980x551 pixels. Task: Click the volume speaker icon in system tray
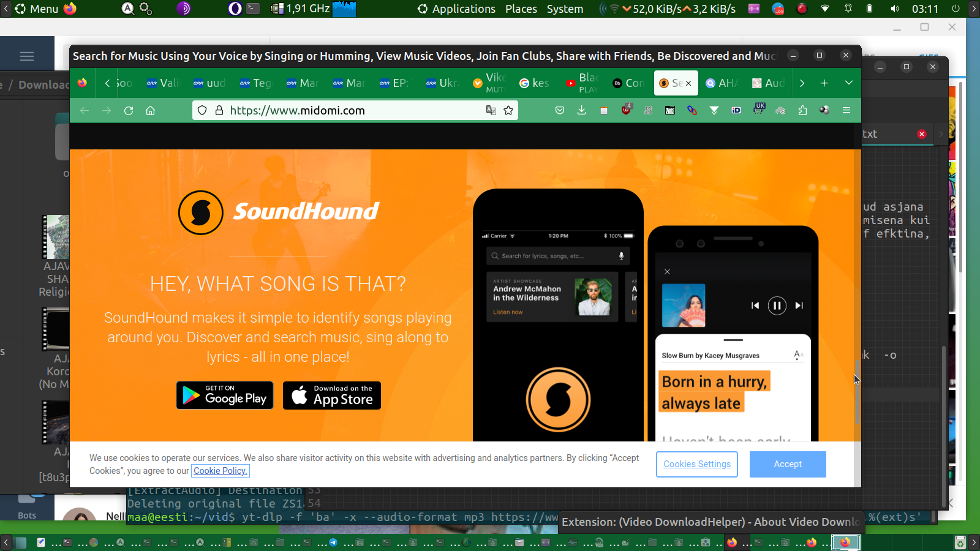895,9
